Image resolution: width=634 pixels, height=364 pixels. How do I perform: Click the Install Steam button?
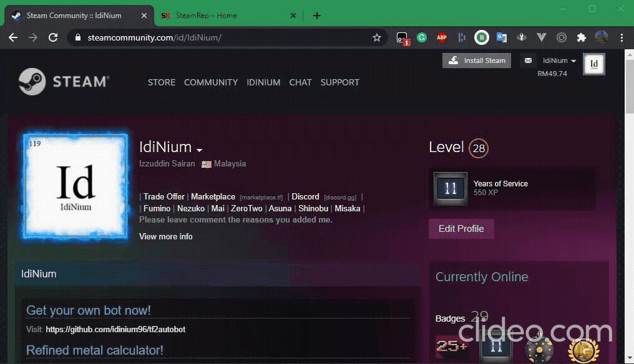pos(476,60)
